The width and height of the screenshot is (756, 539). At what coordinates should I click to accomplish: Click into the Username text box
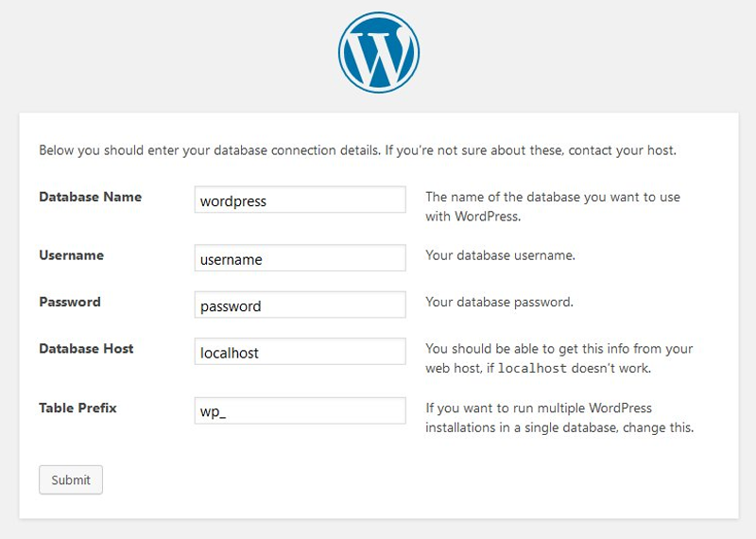coord(300,258)
